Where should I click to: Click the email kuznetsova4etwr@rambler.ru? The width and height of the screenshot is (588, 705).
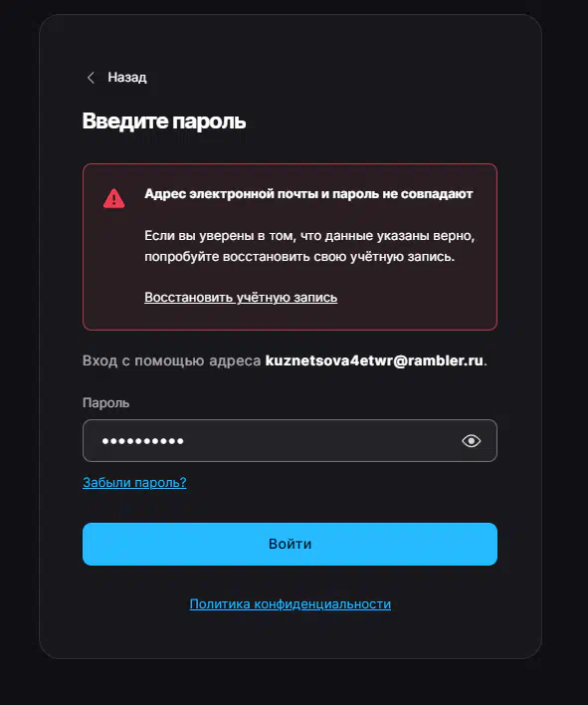pyautogui.click(x=374, y=360)
